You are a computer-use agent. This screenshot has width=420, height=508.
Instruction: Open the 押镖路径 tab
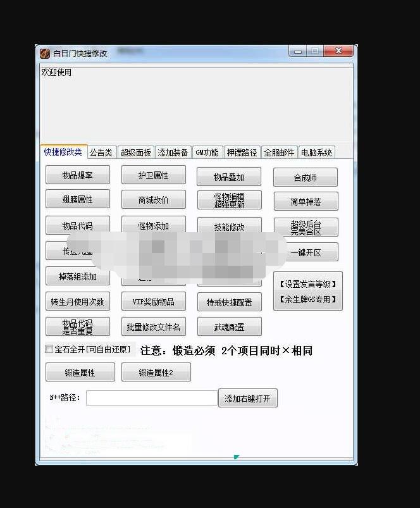click(242, 152)
